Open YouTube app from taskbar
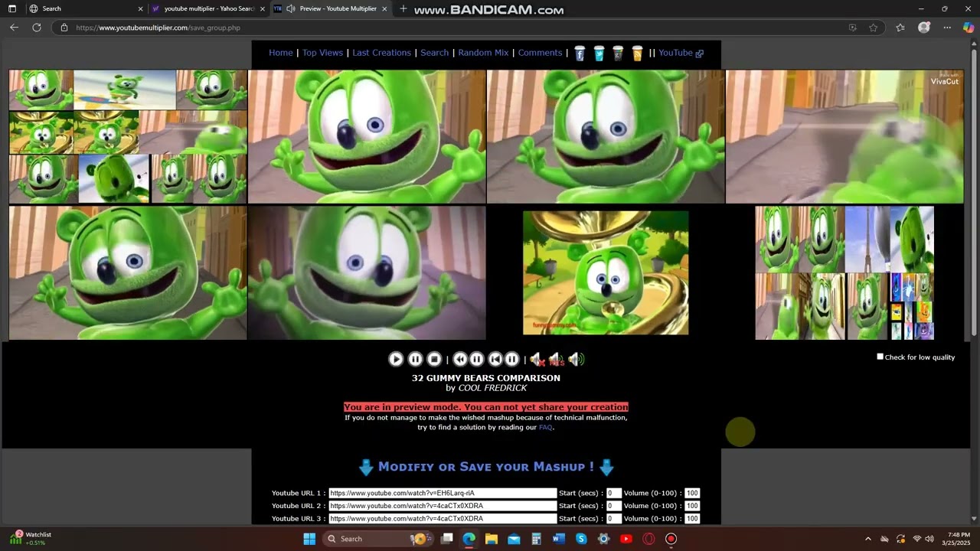The width and height of the screenshot is (980, 551). click(x=626, y=539)
